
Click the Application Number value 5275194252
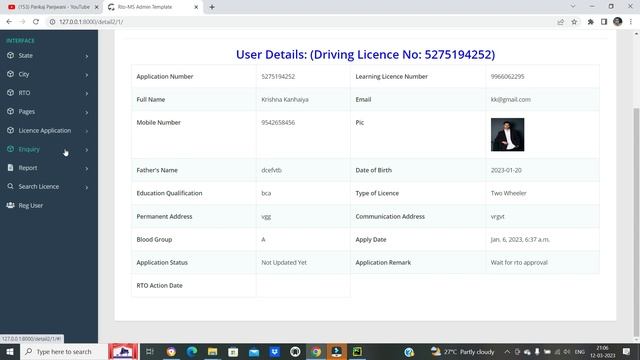(278, 76)
